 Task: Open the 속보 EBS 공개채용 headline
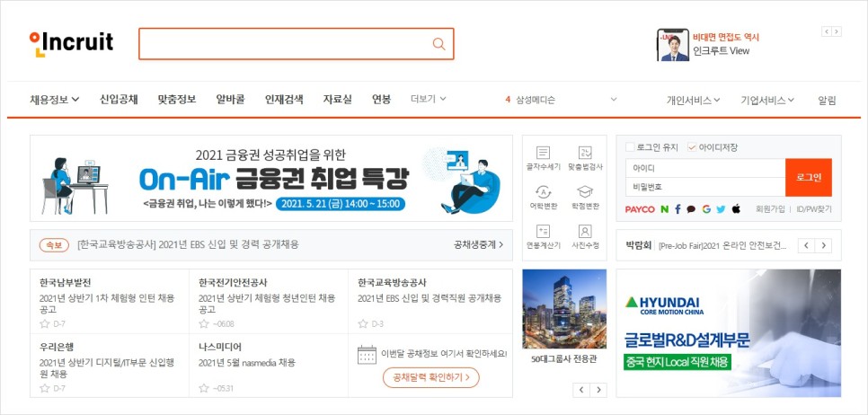(188, 244)
